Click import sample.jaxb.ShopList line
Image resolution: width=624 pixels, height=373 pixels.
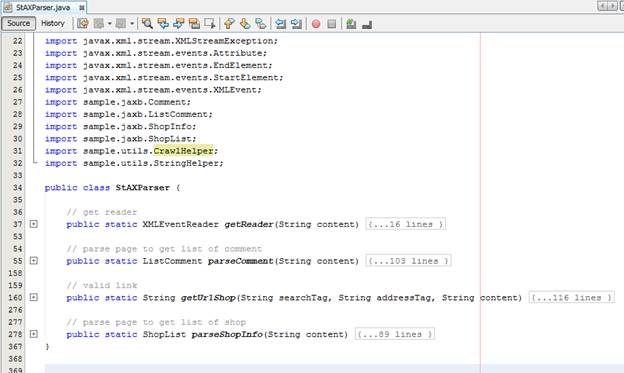tap(121, 139)
